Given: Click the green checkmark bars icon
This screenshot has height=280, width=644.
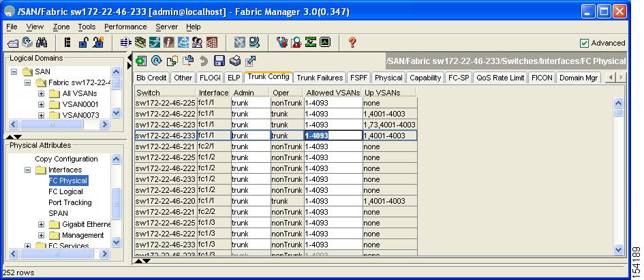Looking at the screenshot, I should [x=311, y=42].
